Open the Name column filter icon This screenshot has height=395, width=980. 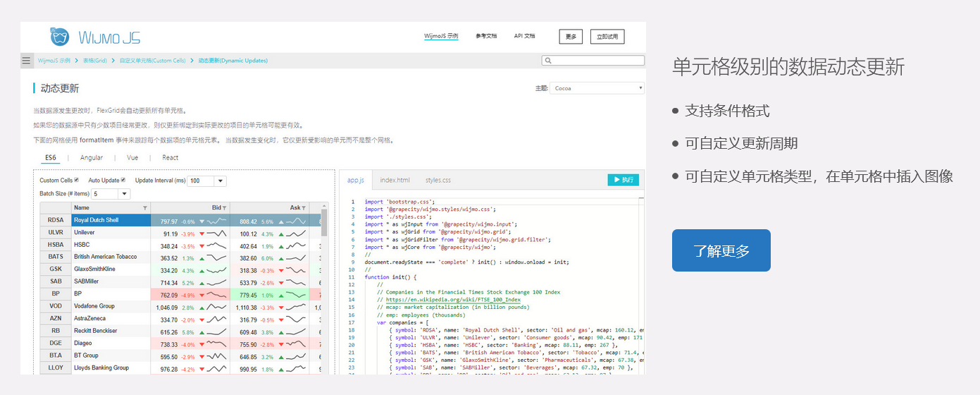tap(145, 208)
